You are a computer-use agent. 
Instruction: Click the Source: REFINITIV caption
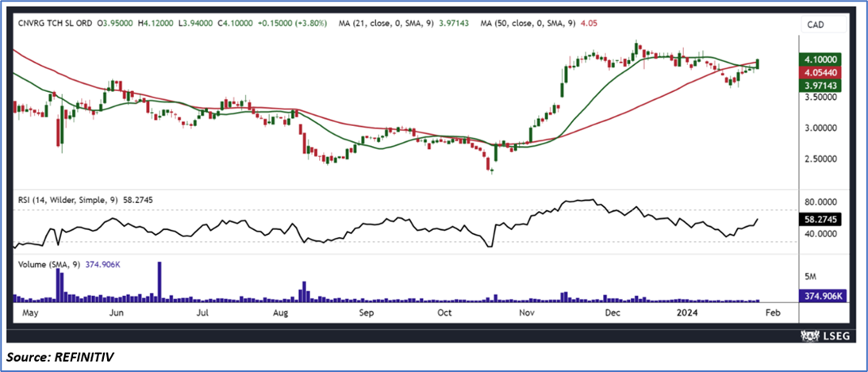tap(60, 359)
